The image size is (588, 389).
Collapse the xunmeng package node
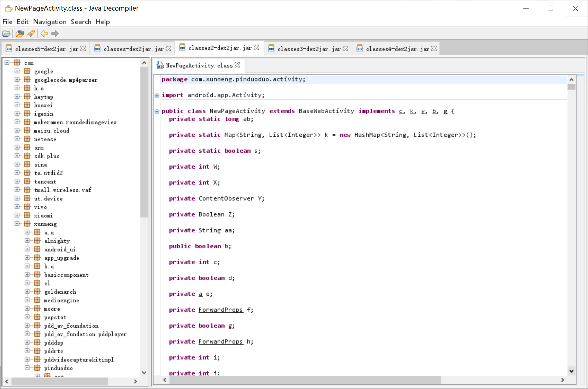coord(17,224)
